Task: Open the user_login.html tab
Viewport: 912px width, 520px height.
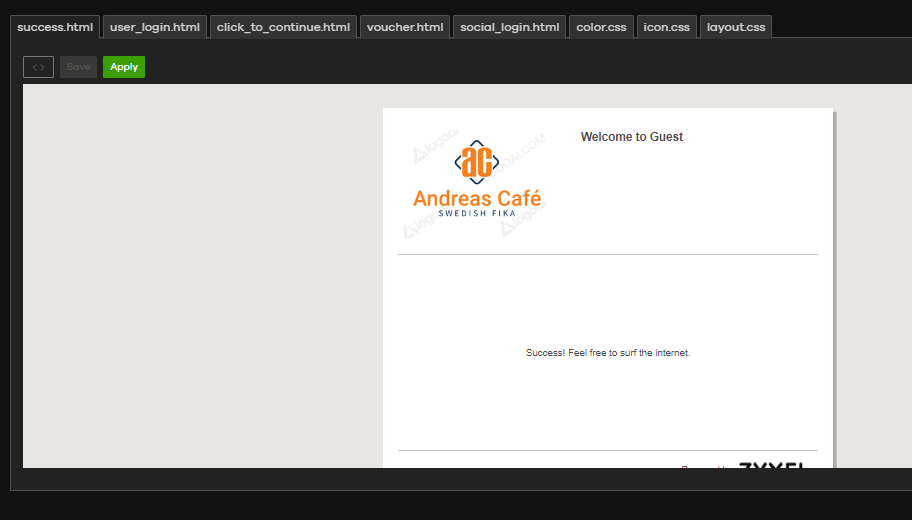Action: (155, 27)
